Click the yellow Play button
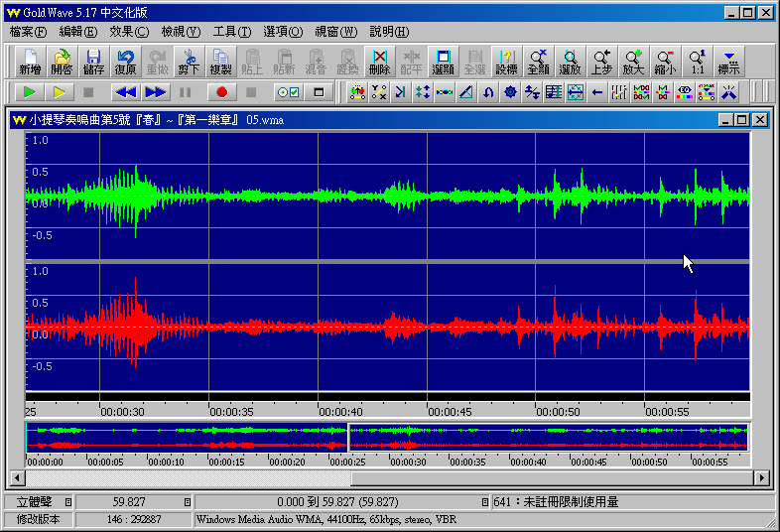 point(60,92)
